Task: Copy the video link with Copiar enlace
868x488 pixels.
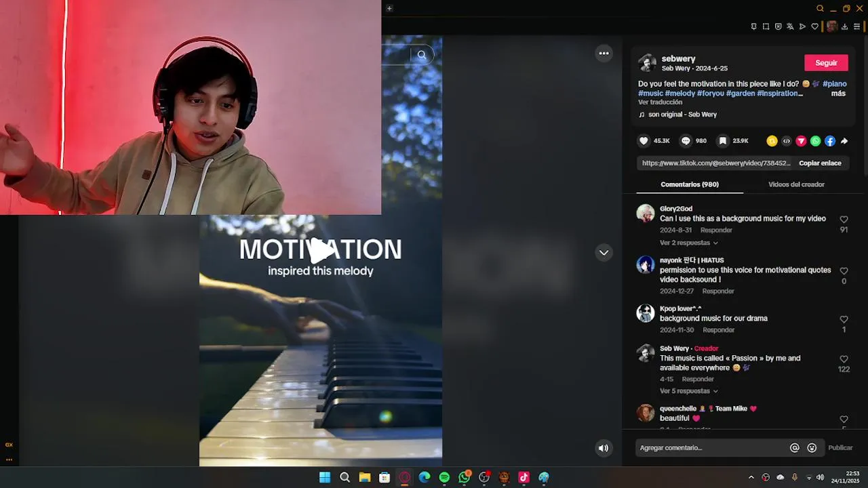Action: 820,163
